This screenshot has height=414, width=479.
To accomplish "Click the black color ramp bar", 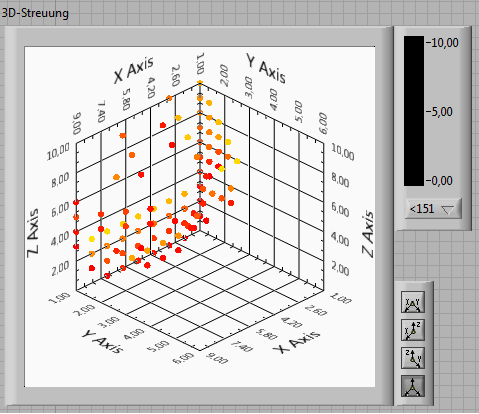I will 414,111.
